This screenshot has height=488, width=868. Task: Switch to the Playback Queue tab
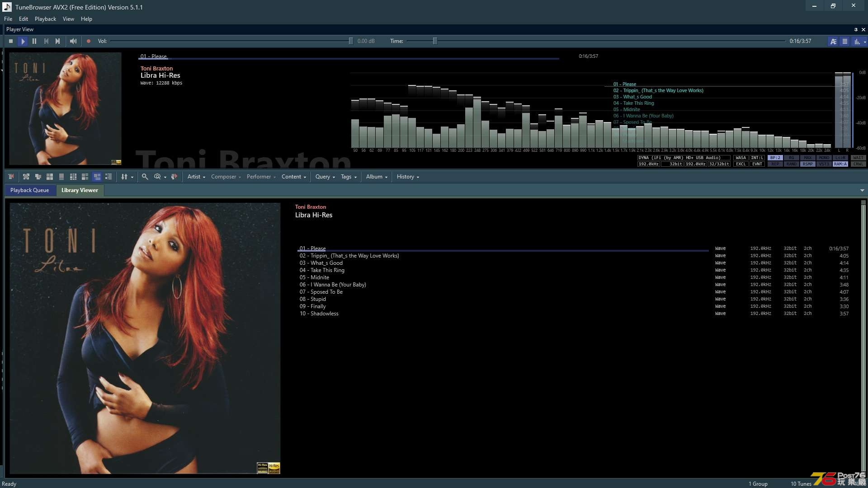tap(30, 190)
